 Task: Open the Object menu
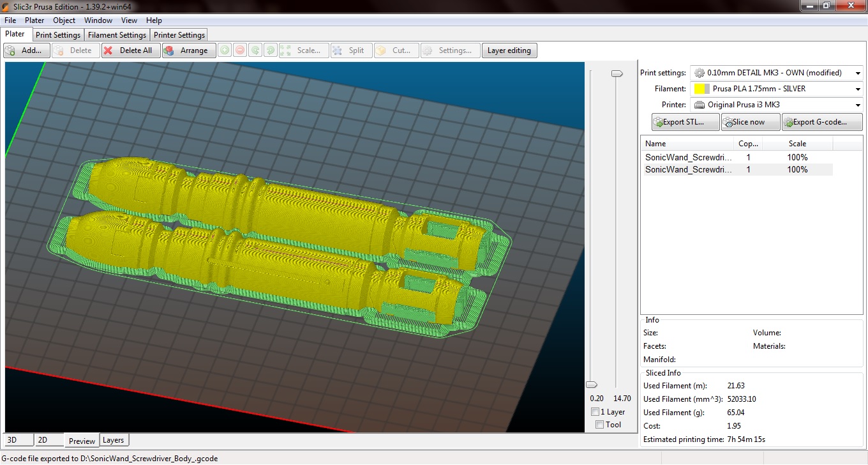click(x=64, y=20)
